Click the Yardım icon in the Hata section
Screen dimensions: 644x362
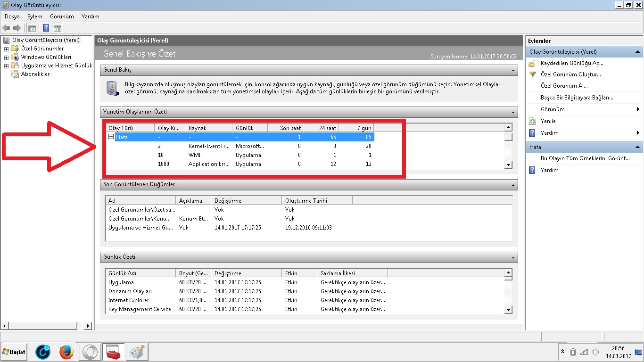tap(532, 170)
